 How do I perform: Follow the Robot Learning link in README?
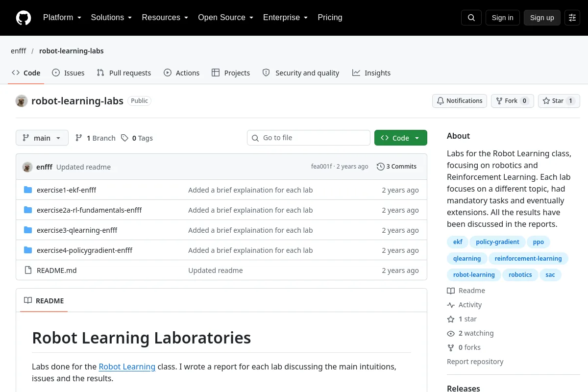(127, 367)
